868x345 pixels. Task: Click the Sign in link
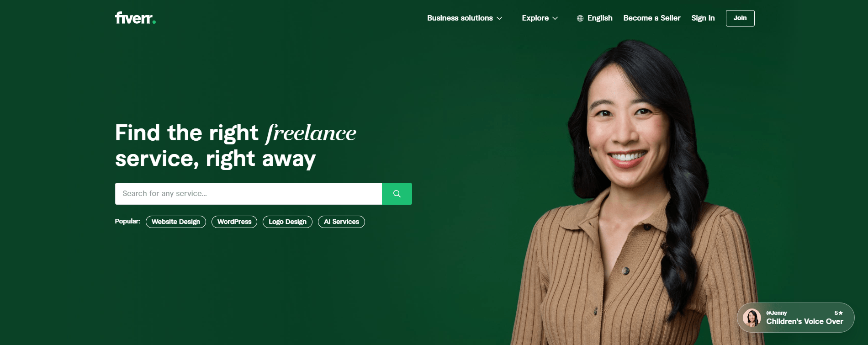point(703,18)
